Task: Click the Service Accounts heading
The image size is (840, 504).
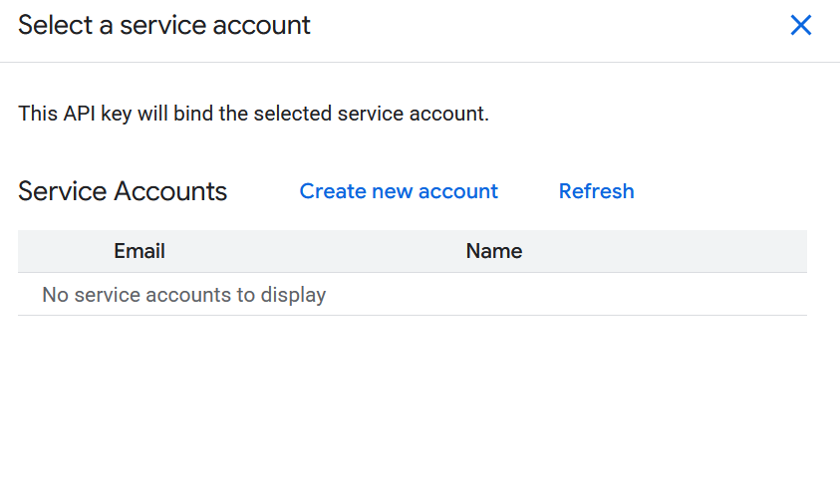Action: pyautogui.click(x=123, y=191)
